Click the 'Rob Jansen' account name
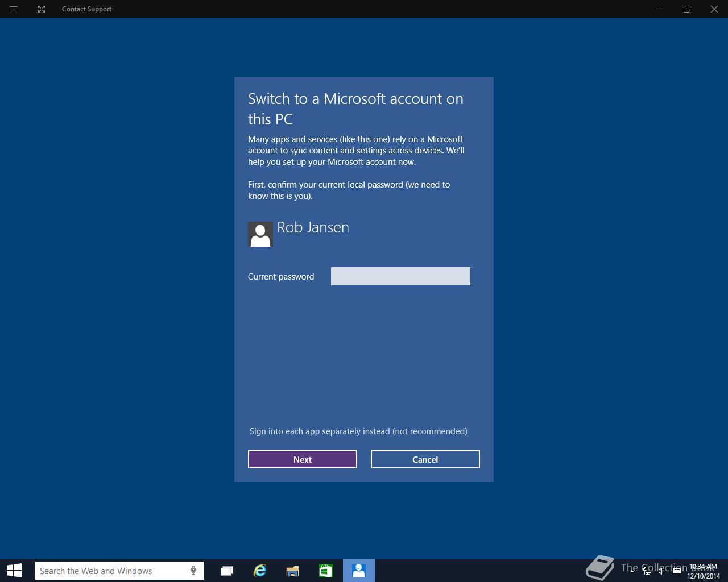 [313, 227]
